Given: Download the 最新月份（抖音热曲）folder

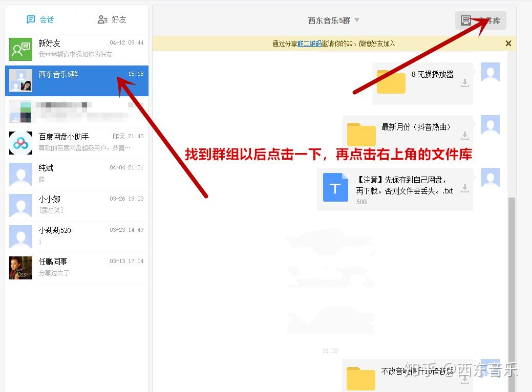Looking at the screenshot, I should point(464,136).
